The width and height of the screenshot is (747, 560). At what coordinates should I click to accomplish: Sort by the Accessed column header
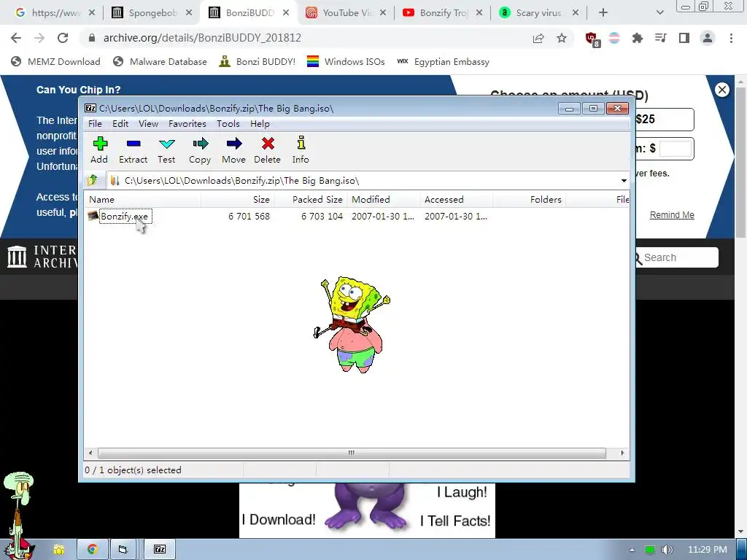click(x=457, y=200)
